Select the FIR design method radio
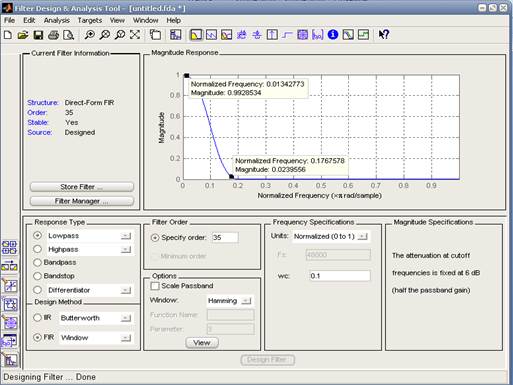 pyautogui.click(x=38, y=337)
